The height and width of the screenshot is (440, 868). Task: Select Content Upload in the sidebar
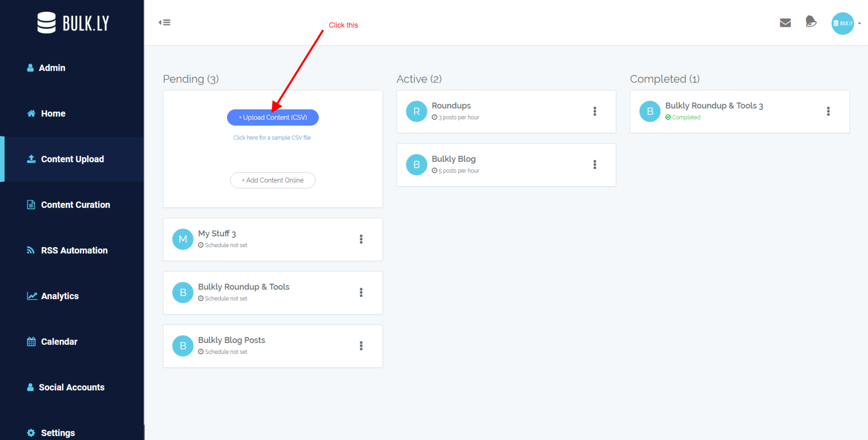(x=72, y=159)
